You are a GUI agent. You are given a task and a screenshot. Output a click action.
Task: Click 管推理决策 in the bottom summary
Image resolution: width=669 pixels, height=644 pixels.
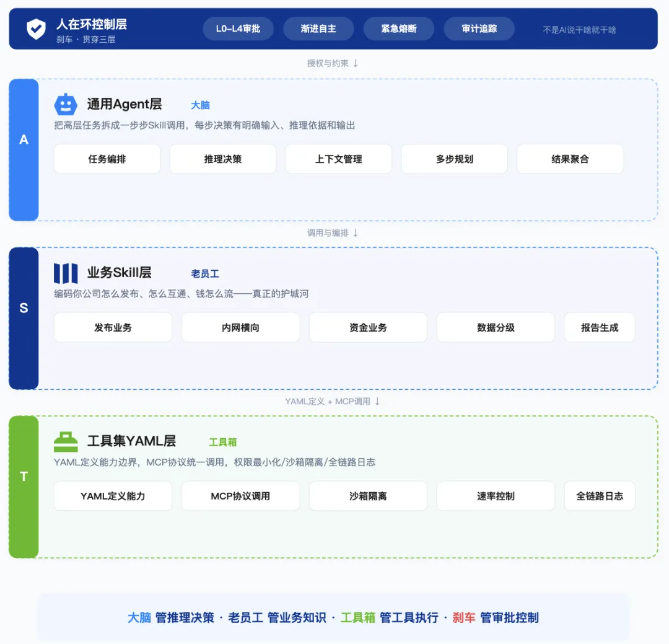[x=185, y=617]
